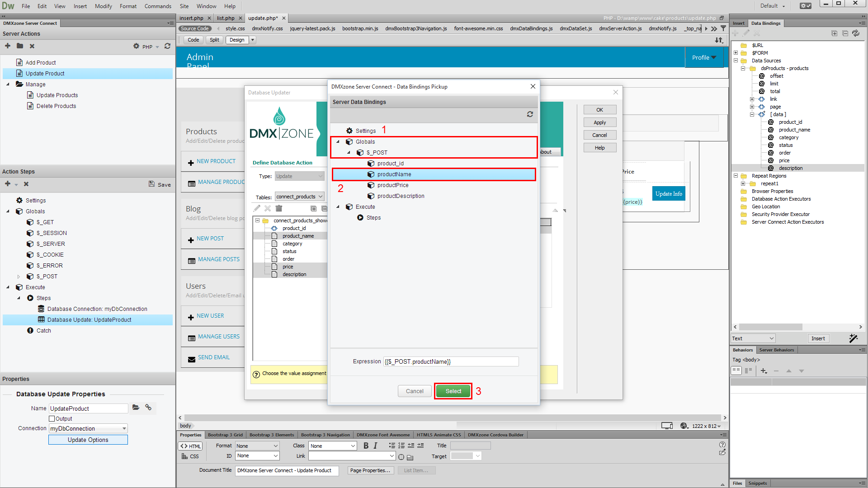
Task: Edit column with pencil icon in Database Updater
Action: [x=257, y=208]
